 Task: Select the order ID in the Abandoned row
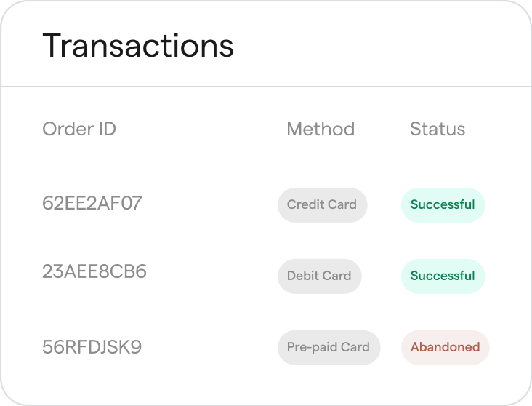[x=92, y=347]
